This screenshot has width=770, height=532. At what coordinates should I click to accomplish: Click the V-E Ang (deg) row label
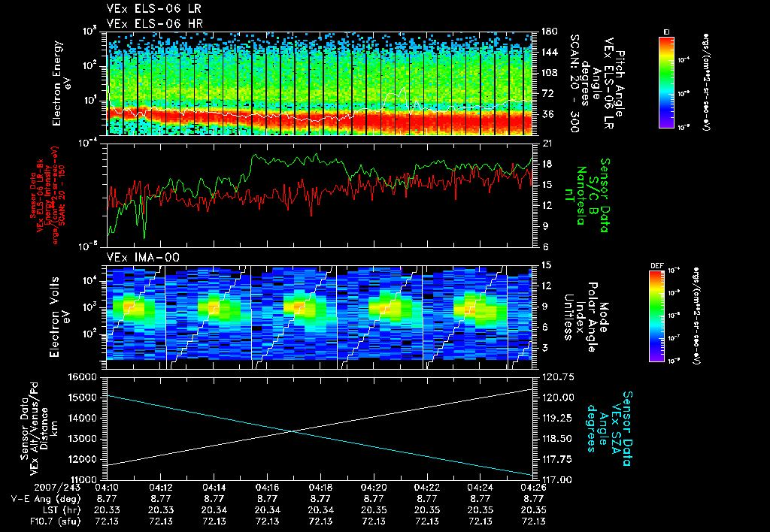[x=46, y=499]
